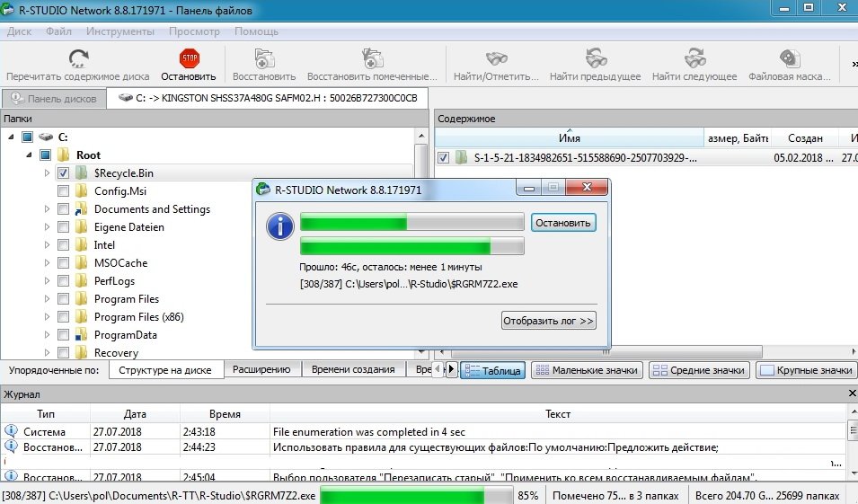Check the MSOCache checkbox
The width and height of the screenshot is (858, 504).
(64, 262)
